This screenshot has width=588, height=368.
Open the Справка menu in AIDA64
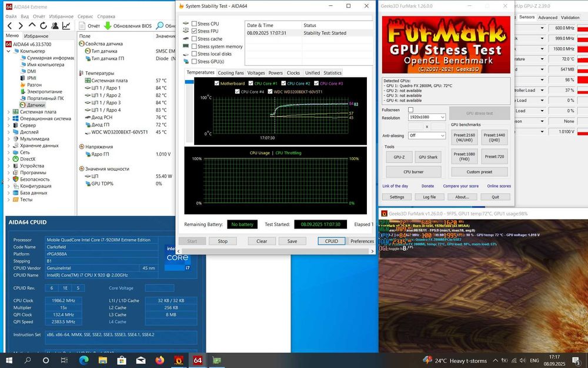pyautogui.click(x=106, y=16)
